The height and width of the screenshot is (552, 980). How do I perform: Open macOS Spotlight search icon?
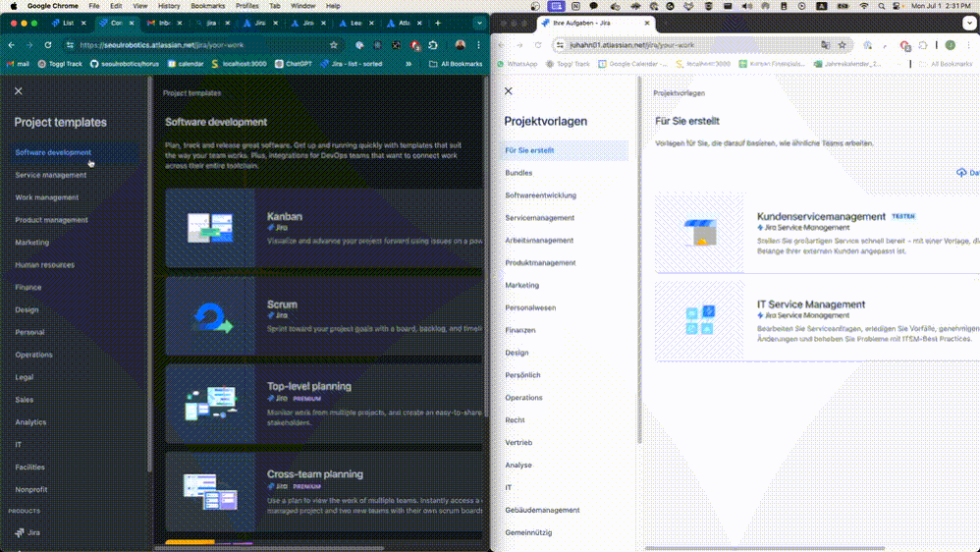[881, 6]
